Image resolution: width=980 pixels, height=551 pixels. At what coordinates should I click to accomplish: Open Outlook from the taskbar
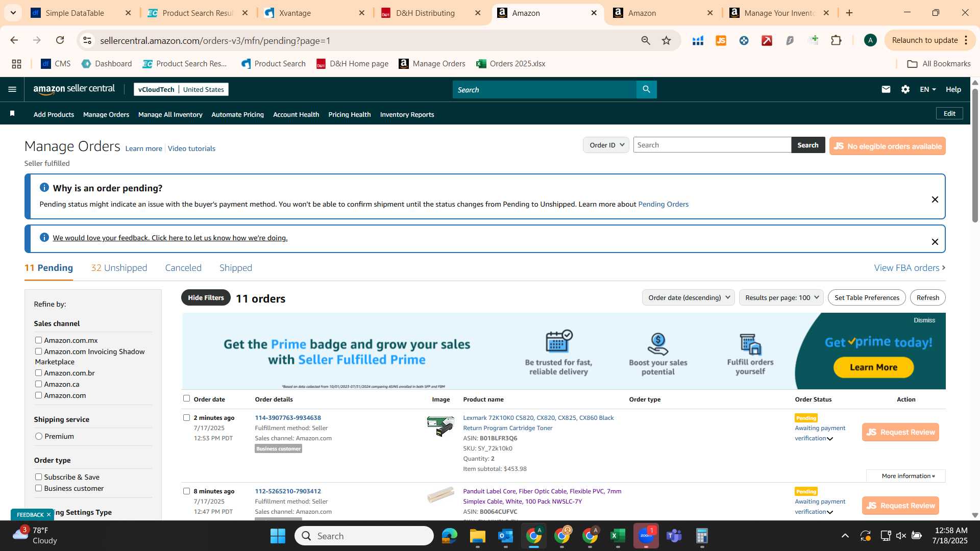click(x=505, y=536)
